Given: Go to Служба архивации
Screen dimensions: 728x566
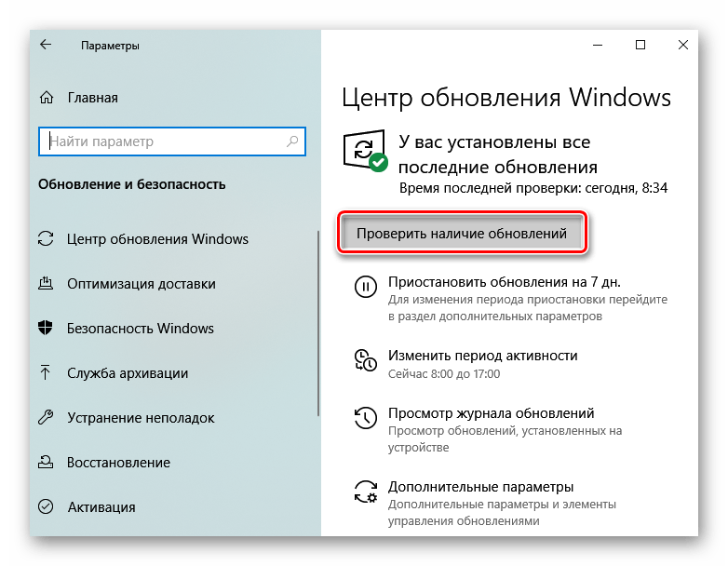Looking at the screenshot, I should point(128,373).
